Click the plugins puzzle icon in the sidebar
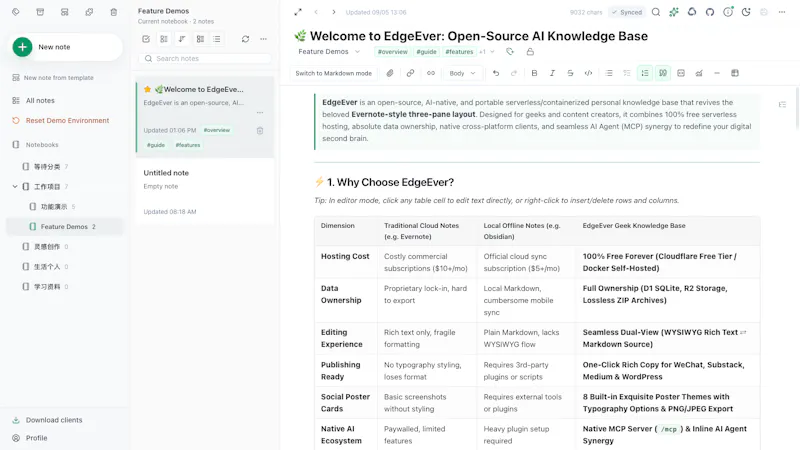Screen dimensions: 800x450 [89, 12]
